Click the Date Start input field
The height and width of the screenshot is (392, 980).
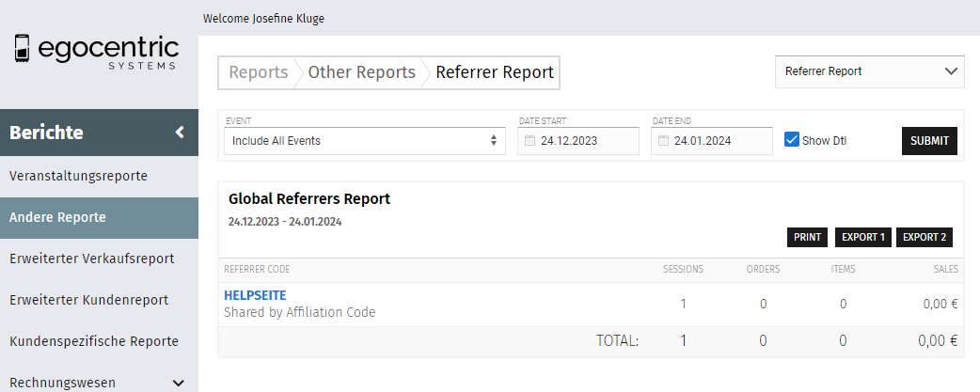pos(585,142)
